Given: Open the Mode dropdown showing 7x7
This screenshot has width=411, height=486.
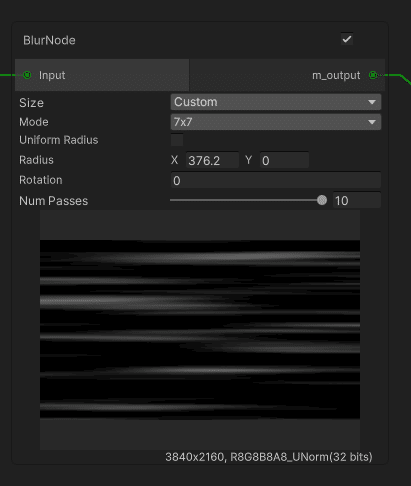Looking at the screenshot, I should click(x=276, y=122).
